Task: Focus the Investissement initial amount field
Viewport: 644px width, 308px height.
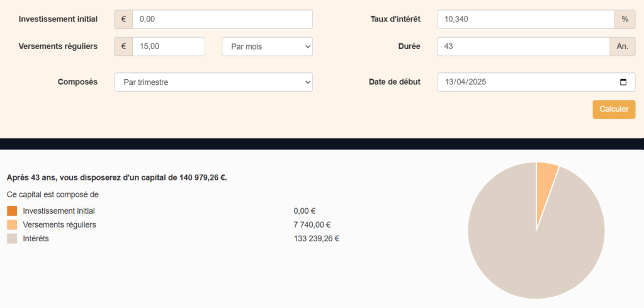Action: 222,19
